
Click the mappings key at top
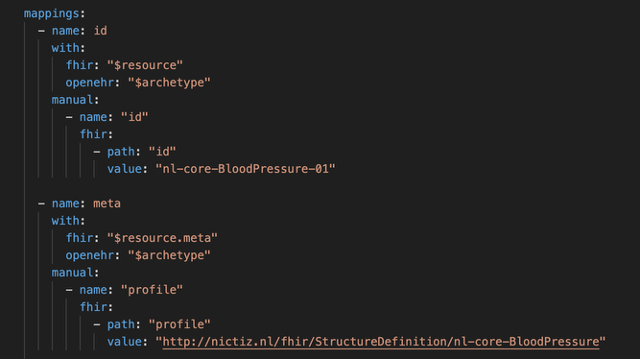pos(51,13)
